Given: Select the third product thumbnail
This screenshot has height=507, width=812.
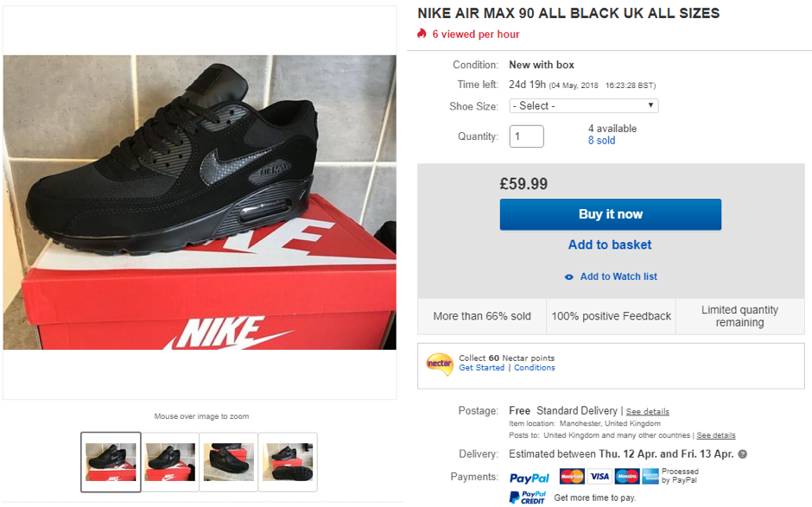Looking at the screenshot, I should point(228,462).
